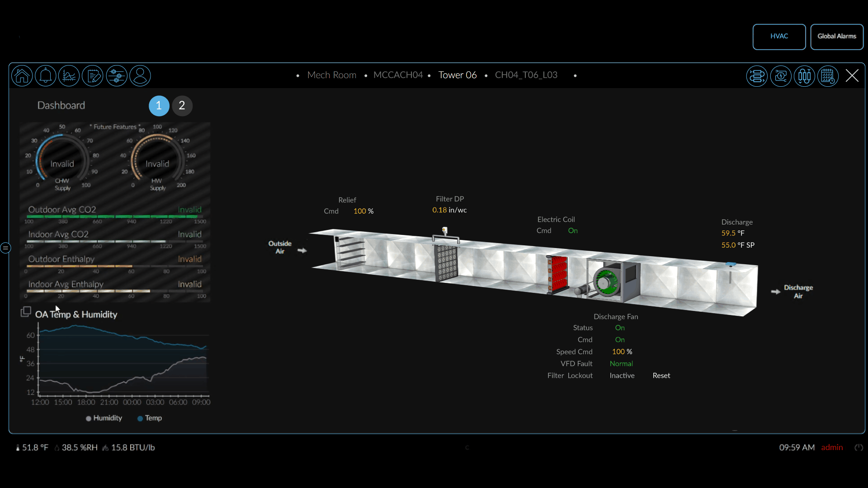The image size is (868, 488).
Task: Pop out the OA Temp & Humidity chart
Action: click(x=26, y=312)
